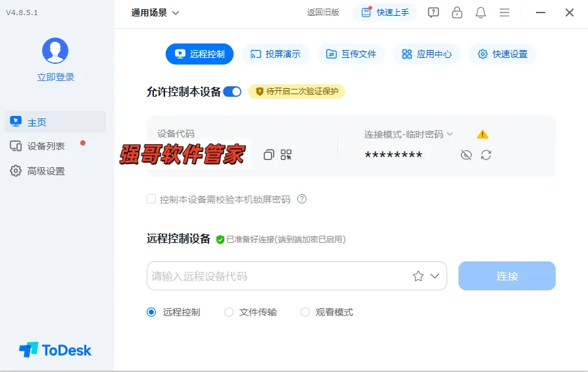Select the 观看模式 radio button
This screenshot has height=372, width=588.
point(305,312)
